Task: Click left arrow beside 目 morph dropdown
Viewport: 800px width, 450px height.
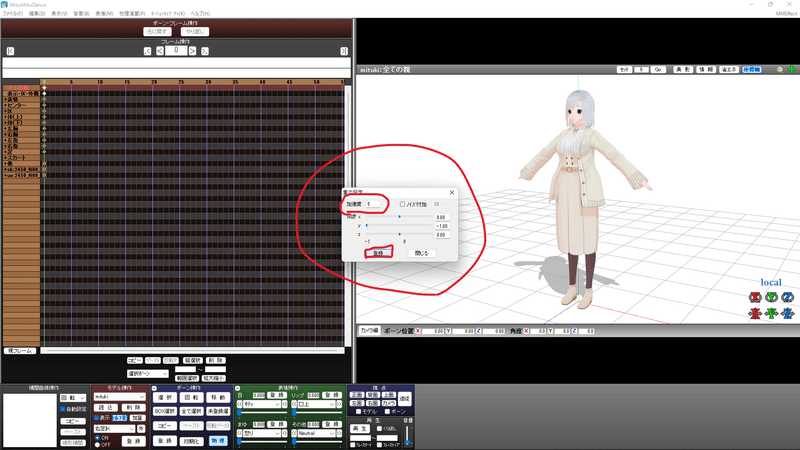Action: (x=239, y=404)
